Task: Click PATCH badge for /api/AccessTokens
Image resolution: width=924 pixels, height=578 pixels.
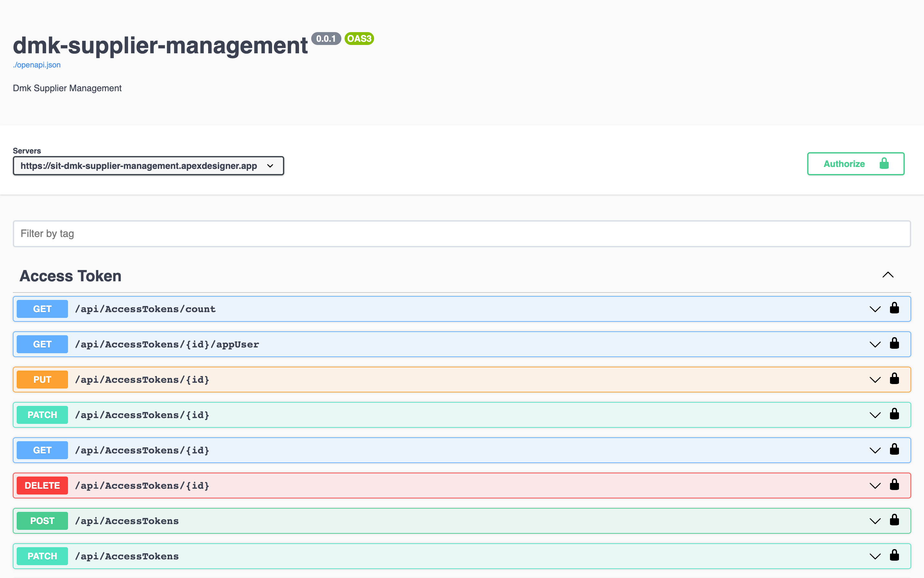Action: [42, 556]
